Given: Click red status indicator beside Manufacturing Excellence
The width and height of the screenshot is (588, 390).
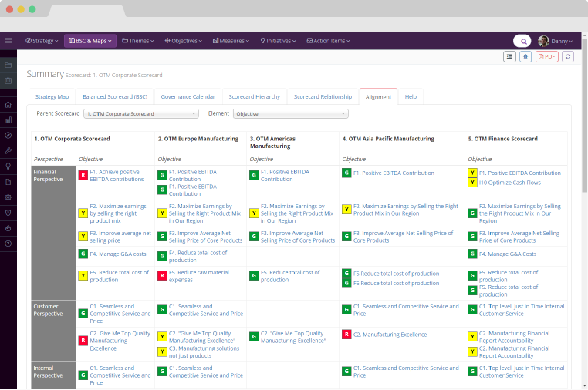Looking at the screenshot, I should tap(346, 335).
